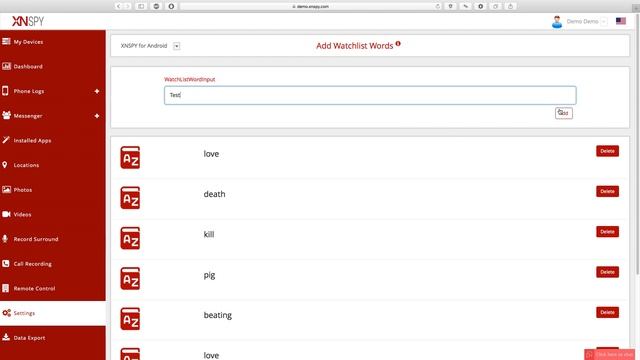
Task: Expand Messenger with its plus icon
Action: point(97,116)
